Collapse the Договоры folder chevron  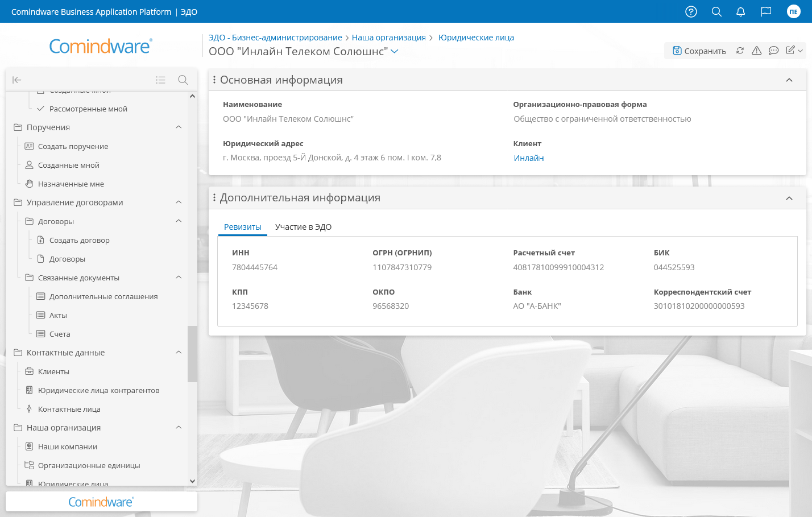point(179,221)
